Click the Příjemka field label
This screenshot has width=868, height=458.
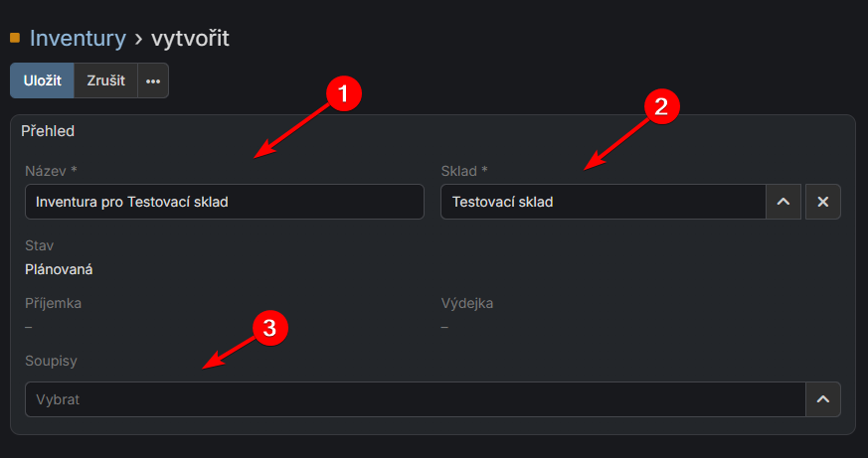click(x=53, y=303)
